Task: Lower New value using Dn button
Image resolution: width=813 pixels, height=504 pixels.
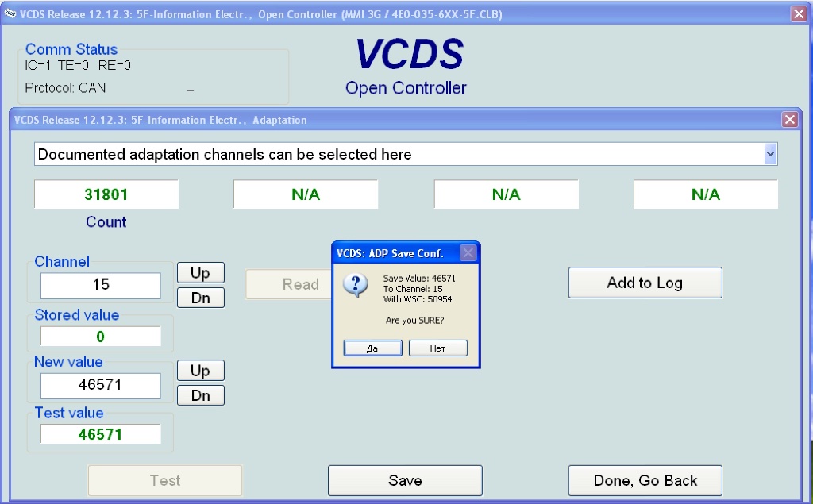Action: (x=200, y=395)
